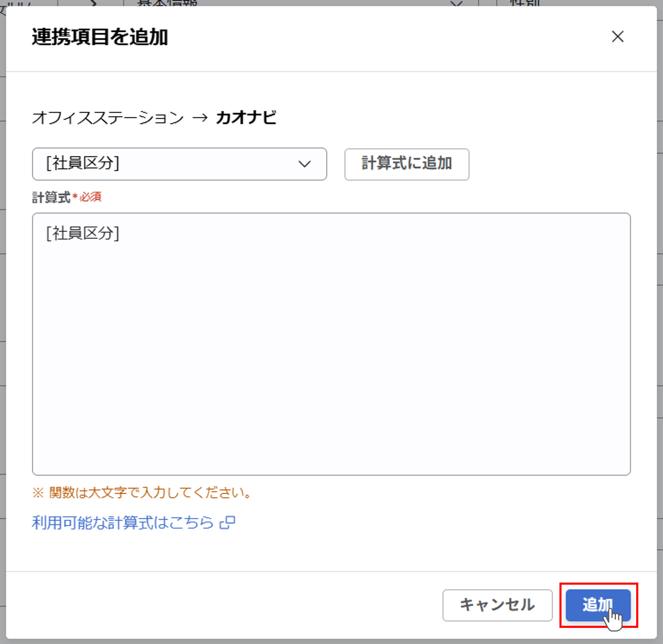This screenshot has height=644, width=663.
Task: Click the 計算式に追加 button
Action: coord(407,164)
